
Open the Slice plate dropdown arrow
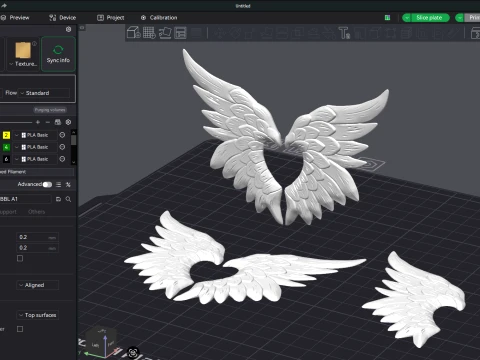click(407, 18)
